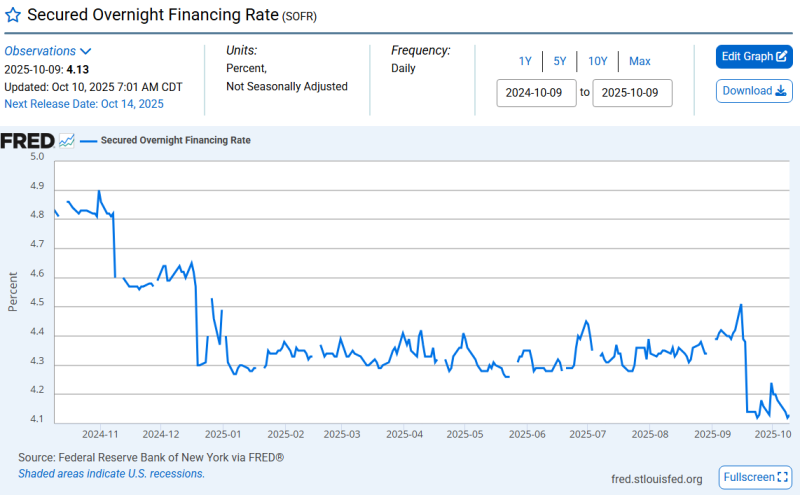Image resolution: width=800 pixels, height=495 pixels.
Task: Expand the Observations dropdown chevron
Action: 86,51
